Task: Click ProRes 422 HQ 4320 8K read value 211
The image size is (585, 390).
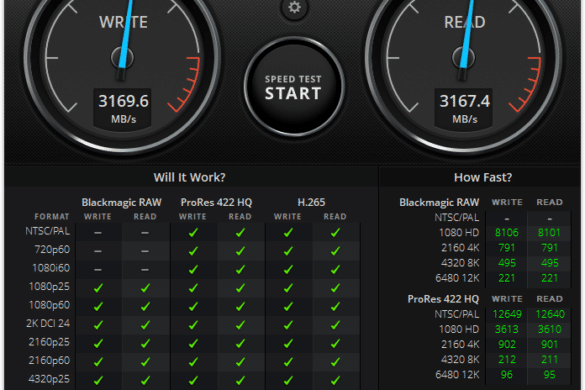Action: (x=549, y=359)
